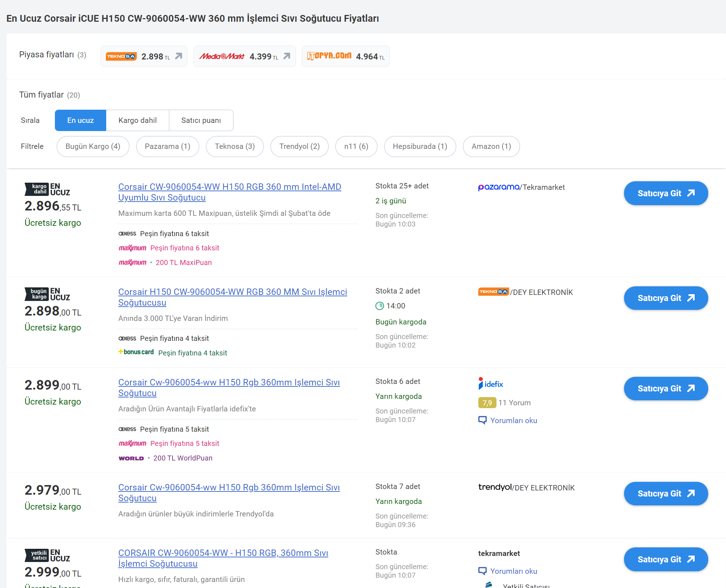Click the idefix seller logo
The image size is (726, 588).
pyautogui.click(x=491, y=384)
